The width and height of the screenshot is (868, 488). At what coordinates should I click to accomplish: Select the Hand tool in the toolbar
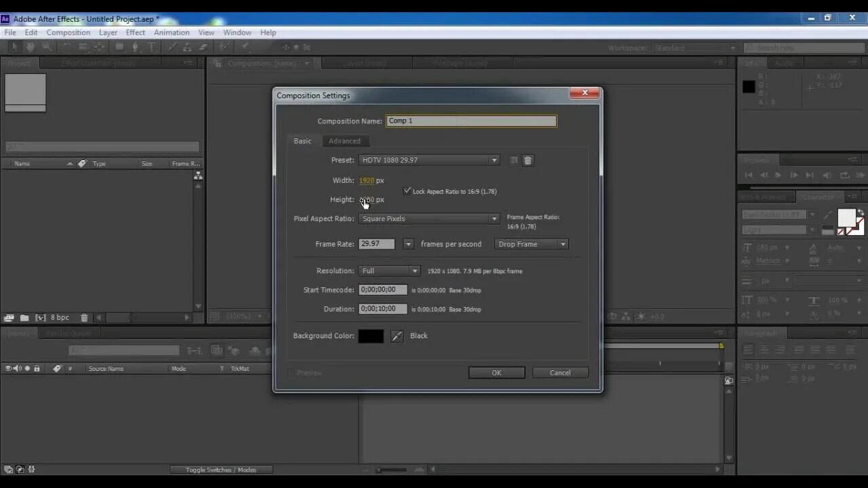point(31,47)
